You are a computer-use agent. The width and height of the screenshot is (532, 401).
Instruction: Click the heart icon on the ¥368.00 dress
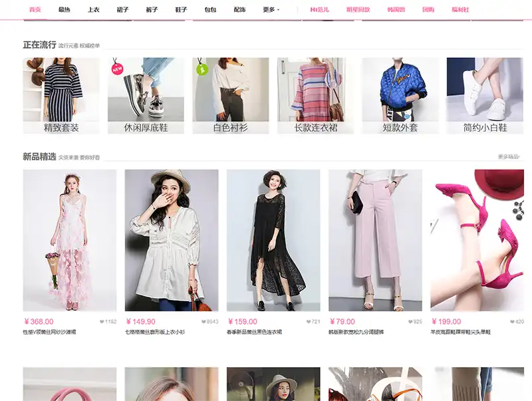pyautogui.click(x=102, y=322)
